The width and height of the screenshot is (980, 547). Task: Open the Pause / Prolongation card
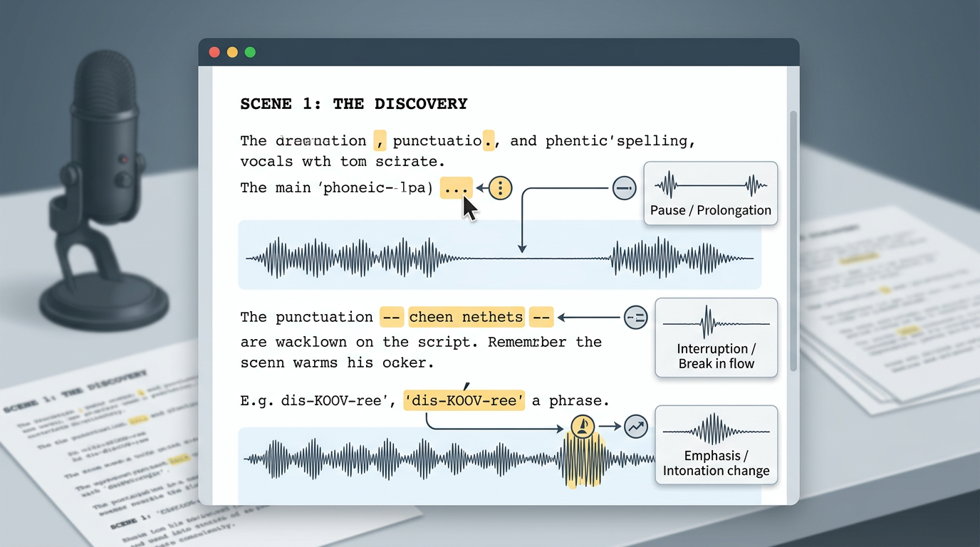[710, 193]
